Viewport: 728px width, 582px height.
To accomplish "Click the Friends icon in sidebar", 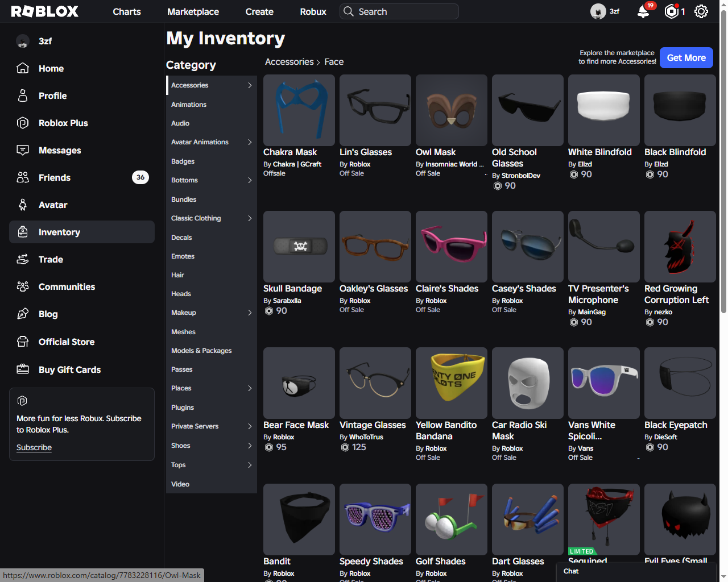I will point(23,177).
